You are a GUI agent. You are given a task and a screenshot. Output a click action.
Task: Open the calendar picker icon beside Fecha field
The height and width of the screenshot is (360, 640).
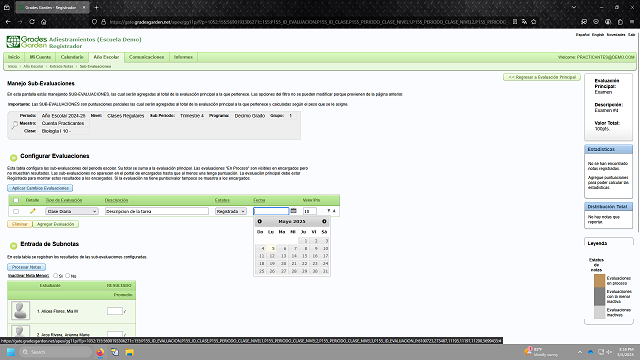coord(293,211)
